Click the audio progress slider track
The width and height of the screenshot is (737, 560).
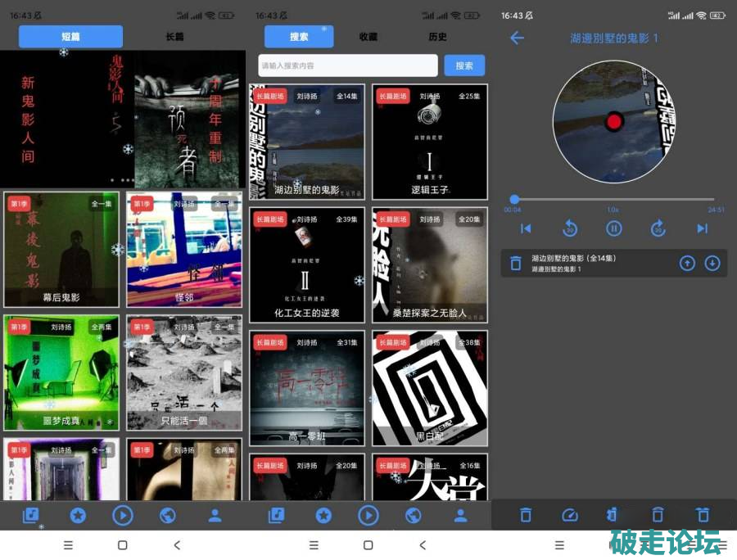pyautogui.click(x=614, y=199)
